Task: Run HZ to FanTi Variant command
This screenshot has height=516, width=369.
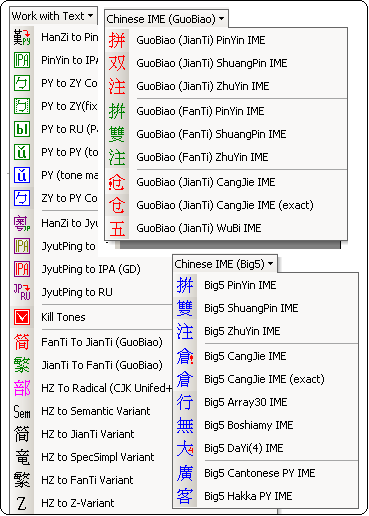Action: coord(87,480)
